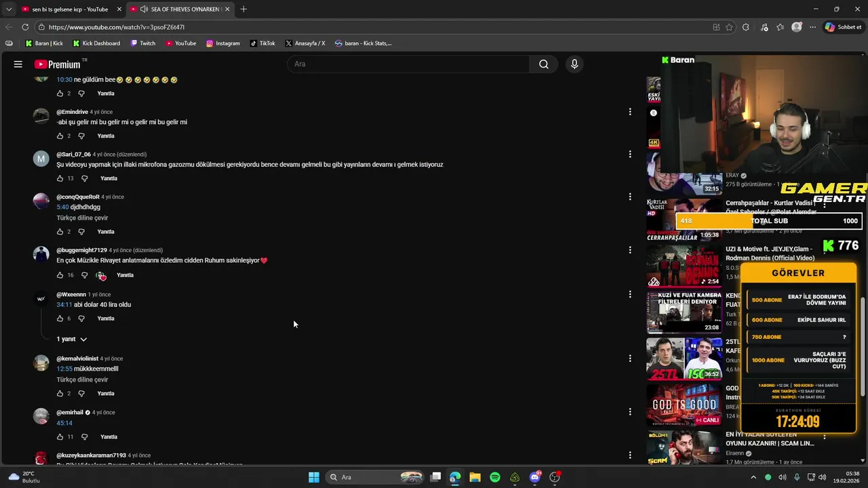Open File Explorer from the taskbar
The image size is (868, 488).
click(475, 477)
